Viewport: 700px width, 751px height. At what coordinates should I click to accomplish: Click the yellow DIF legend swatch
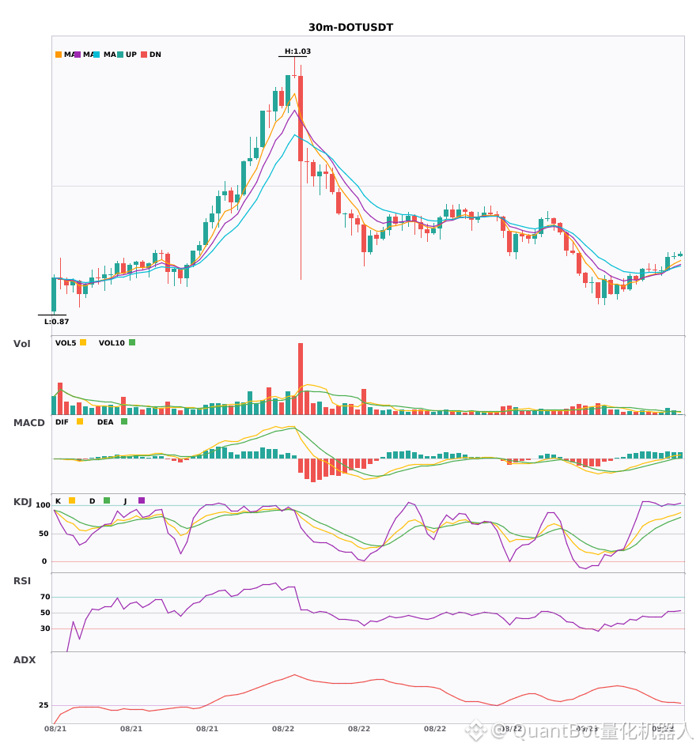pos(80,421)
